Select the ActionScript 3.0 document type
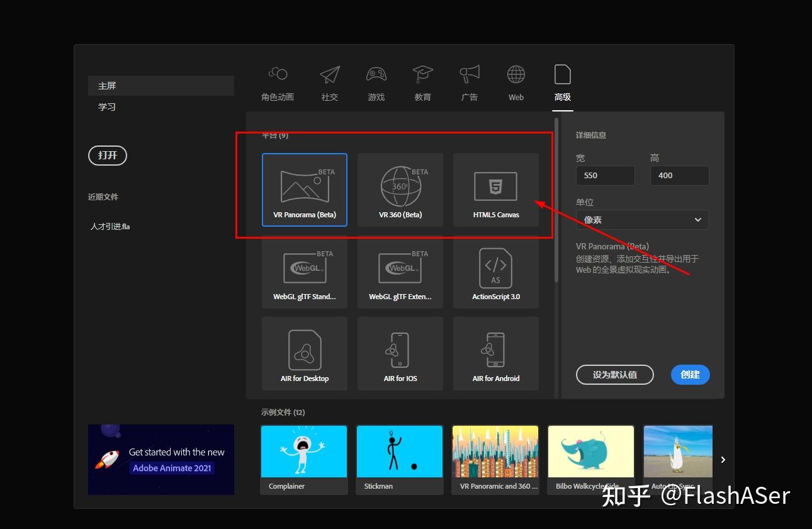The height and width of the screenshot is (529, 812). (x=495, y=271)
